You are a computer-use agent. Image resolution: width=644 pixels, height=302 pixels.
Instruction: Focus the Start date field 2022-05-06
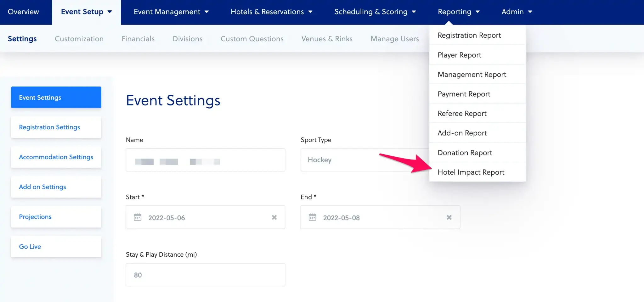pos(206,217)
